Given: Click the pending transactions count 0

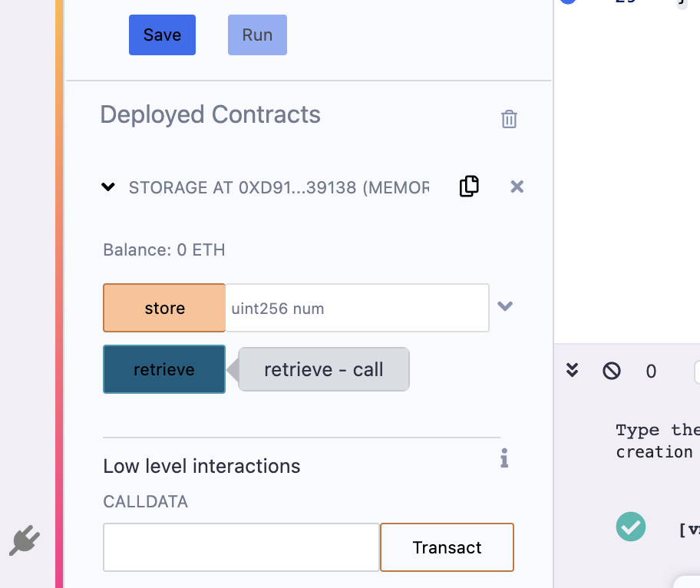Looking at the screenshot, I should [x=651, y=372].
